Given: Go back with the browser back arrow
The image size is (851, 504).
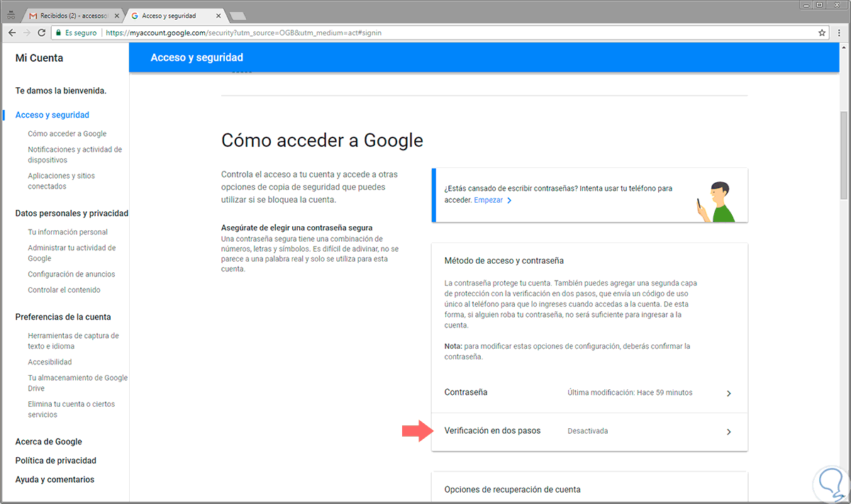Looking at the screenshot, I should [12, 33].
